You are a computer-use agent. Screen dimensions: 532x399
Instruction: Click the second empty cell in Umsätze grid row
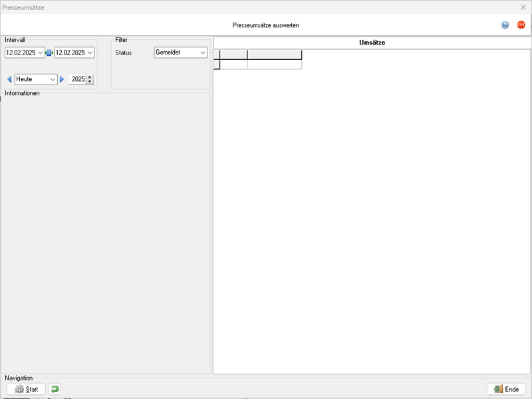coord(274,65)
